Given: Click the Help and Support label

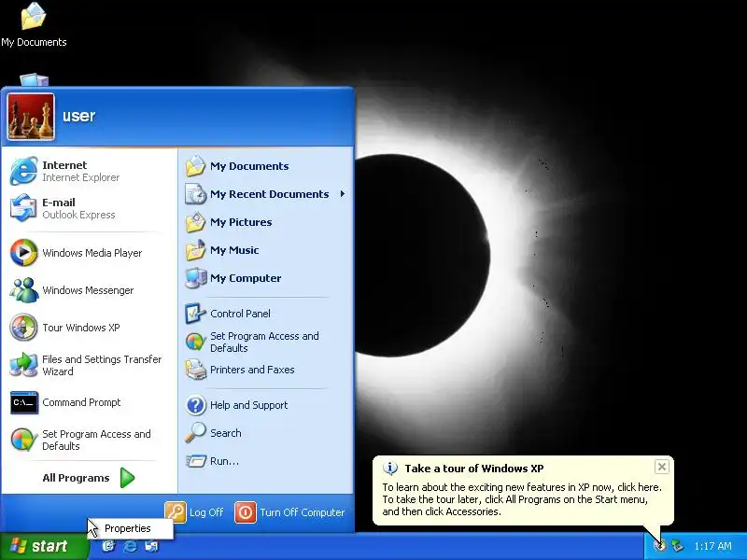Looking at the screenshot, I should click(249, 405).
